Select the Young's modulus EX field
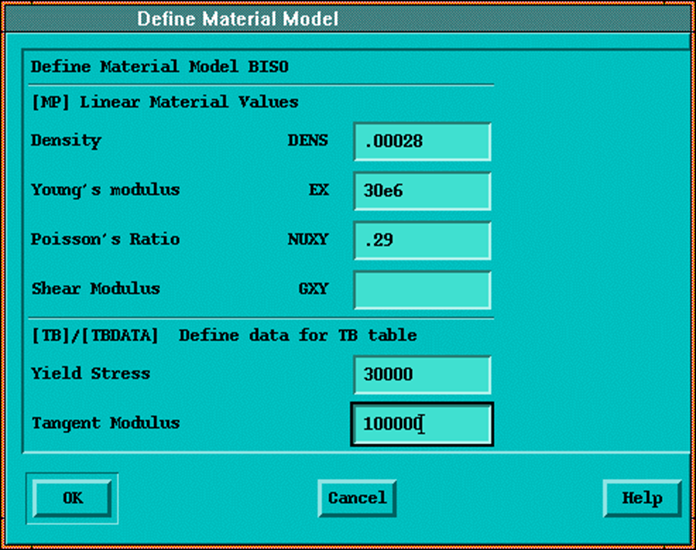Image resolution: width=696 pixels, height=550 pixels. point(422,191)
